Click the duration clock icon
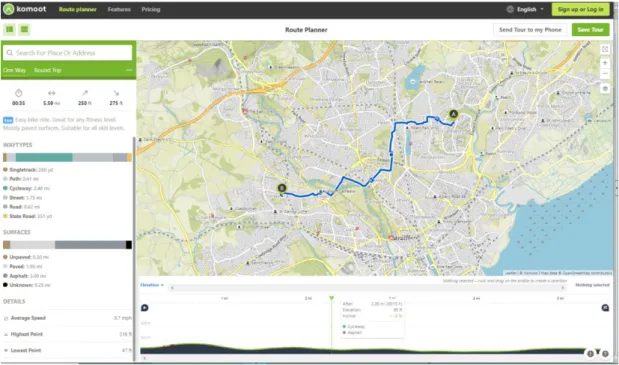The image size is (619, 365). tap(19, 93)
